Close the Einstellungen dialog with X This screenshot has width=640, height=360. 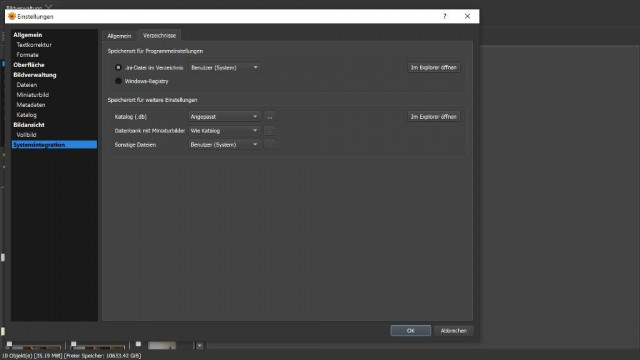pos(467,16)
